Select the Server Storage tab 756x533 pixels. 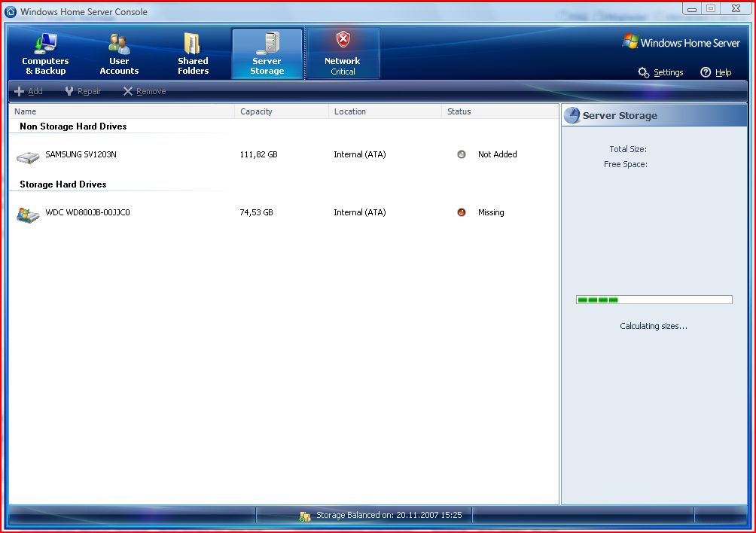[267, 54]
